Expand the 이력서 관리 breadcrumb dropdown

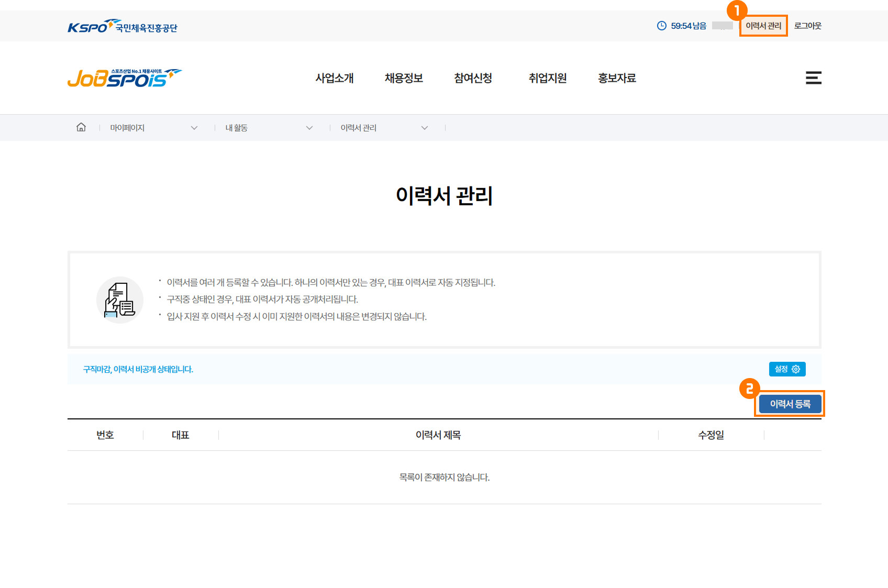point(425,128)
